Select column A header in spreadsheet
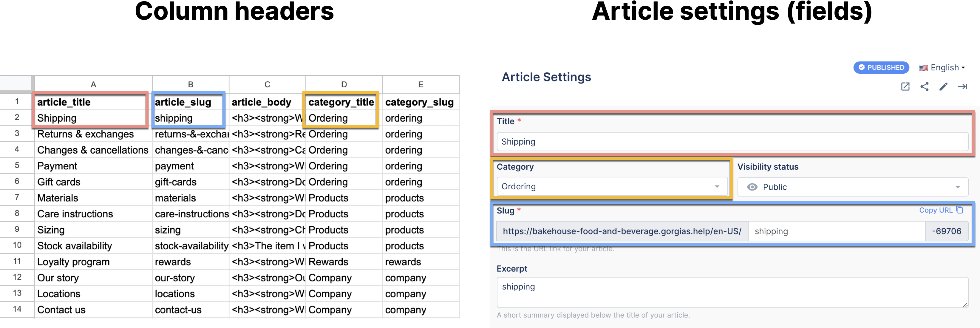Image resolution: width=980 pixels, height=328 pixels. coord(93,84)
